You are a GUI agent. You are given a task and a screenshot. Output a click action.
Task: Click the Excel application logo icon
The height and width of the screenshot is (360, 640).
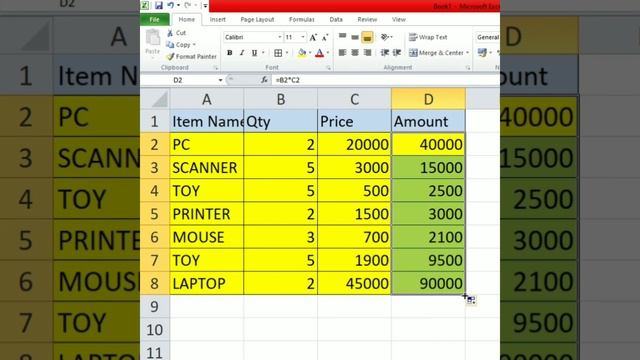tap(144, 5)
